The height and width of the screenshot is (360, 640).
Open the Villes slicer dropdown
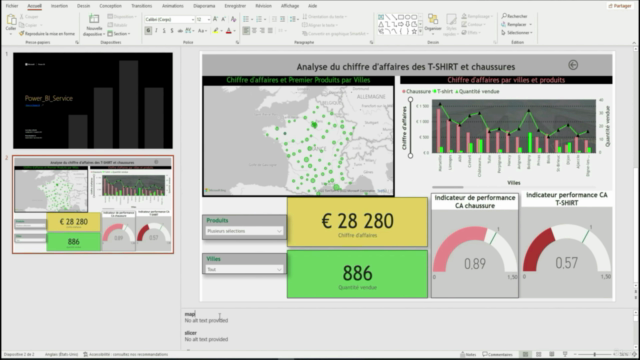pos(244,269)
